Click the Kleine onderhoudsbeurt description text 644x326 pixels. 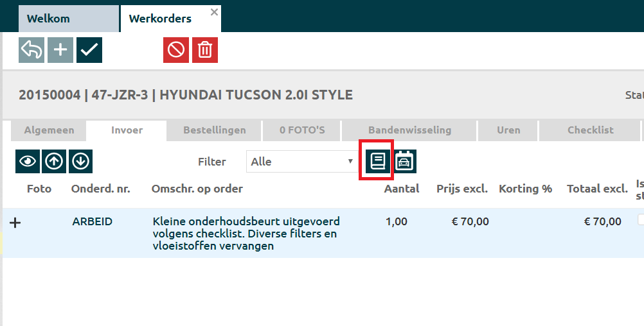(x=246, y=234)
